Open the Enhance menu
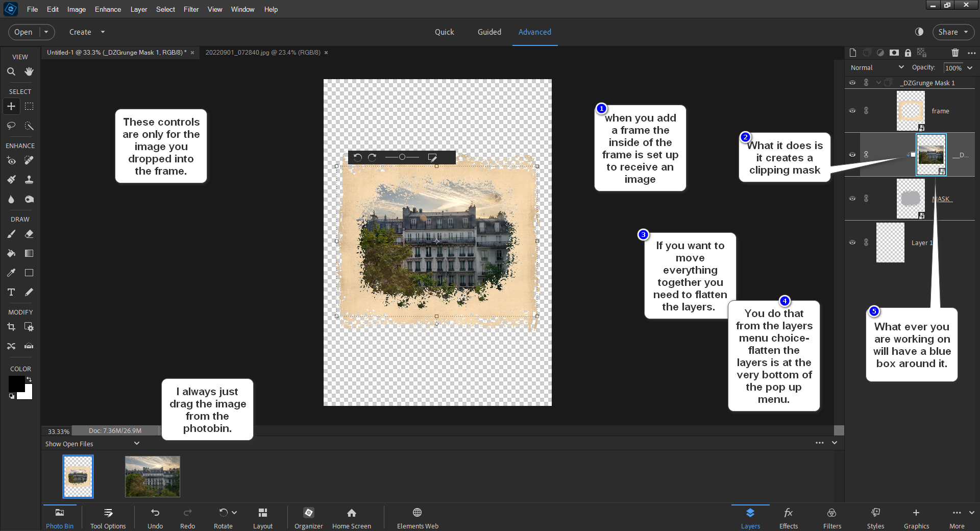 107,9
